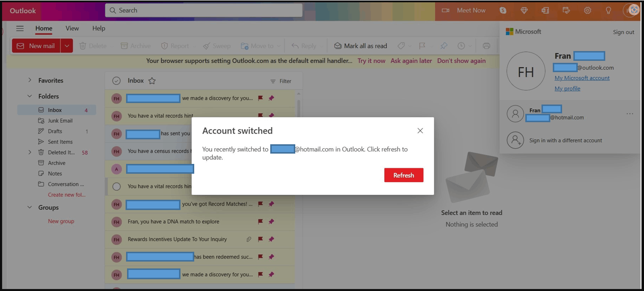The image size is (644, 291).
Task: Open the OneNote feed icon
Action: (x=545, y=10)
